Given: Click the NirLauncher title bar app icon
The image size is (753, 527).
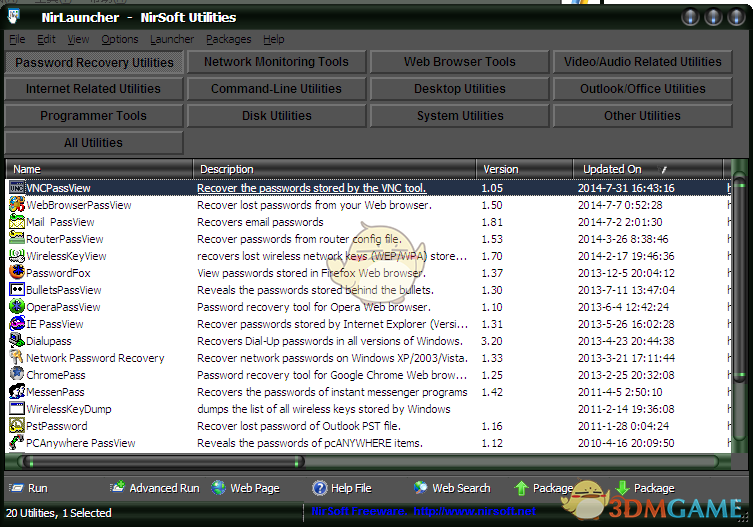Looking at the screenshot, I should tap(14, 16).
